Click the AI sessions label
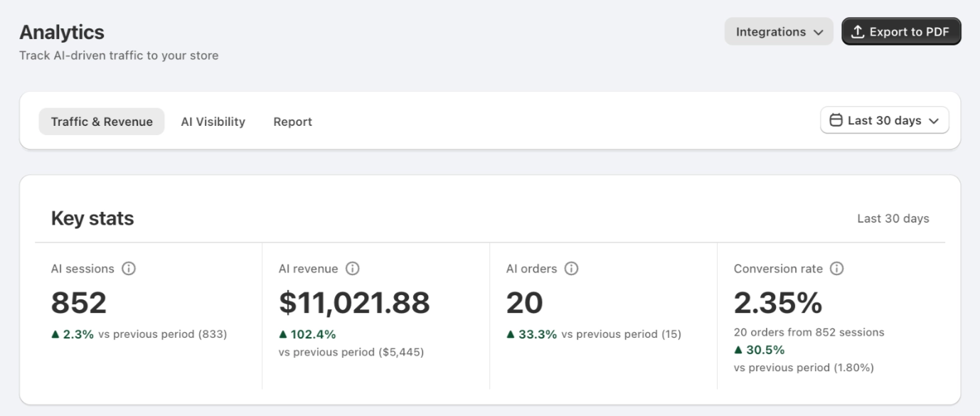Image resolution: width=980 pixels, height=416 pixels. 82,269
